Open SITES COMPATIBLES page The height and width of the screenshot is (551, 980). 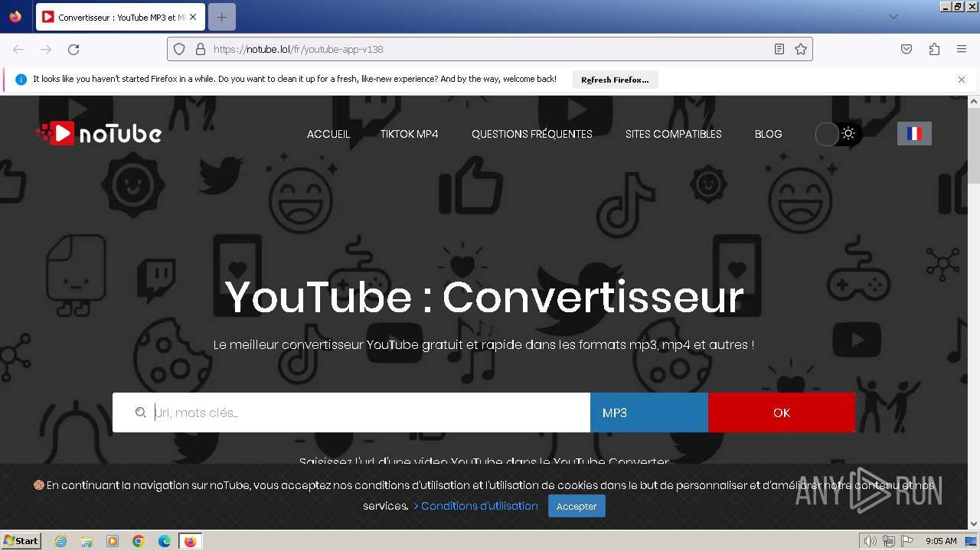point(674,134)
